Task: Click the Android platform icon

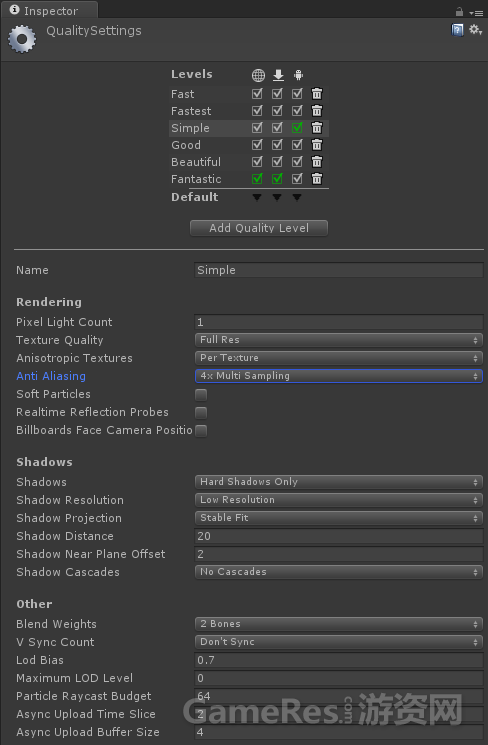Action: 298,75
